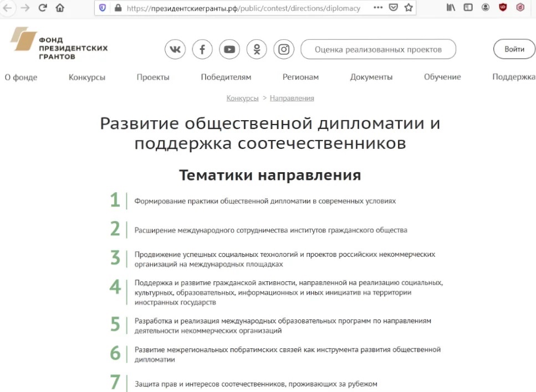Toggle the browser sidebar icon
Image resolution: width=536 pixels, height=392 pixels.
pyautogui.click(x=468, y=8)
